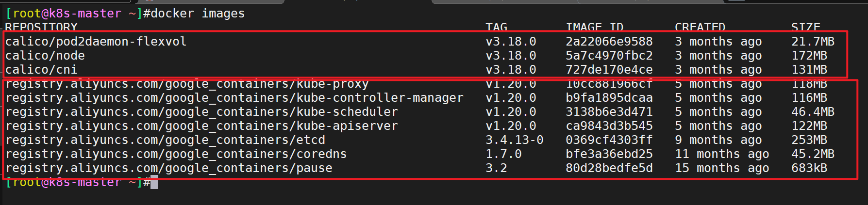Click the image ID 5a7c4970fbc2

click(x=609, y=56)
